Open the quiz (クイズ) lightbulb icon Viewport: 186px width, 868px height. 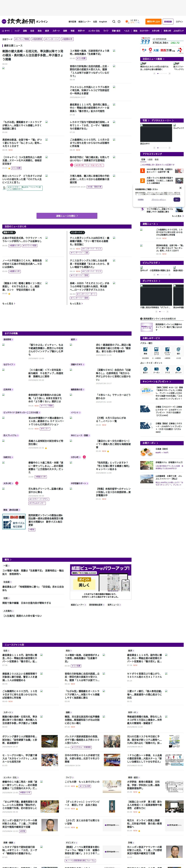point(167,370)
